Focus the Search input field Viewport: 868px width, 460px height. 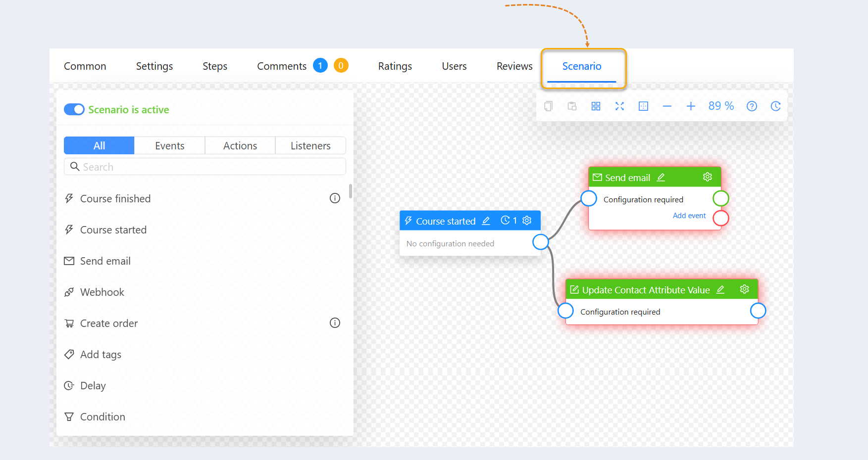pos(205,167)
